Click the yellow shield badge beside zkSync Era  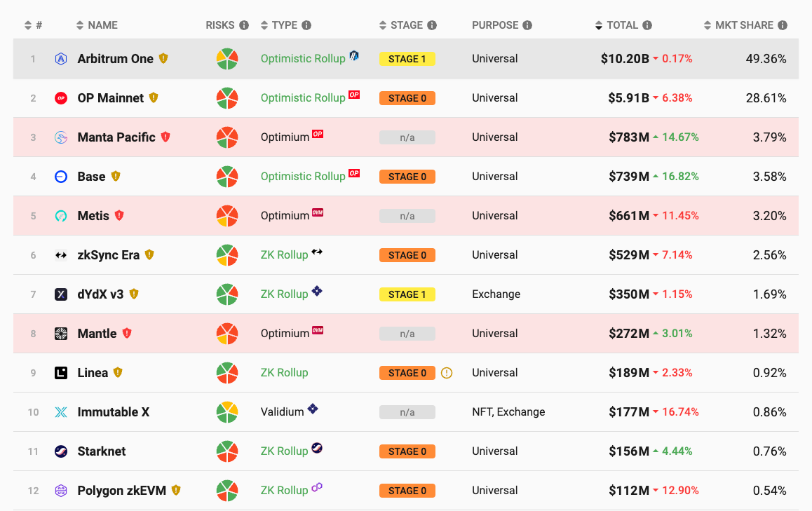[149, 254]
